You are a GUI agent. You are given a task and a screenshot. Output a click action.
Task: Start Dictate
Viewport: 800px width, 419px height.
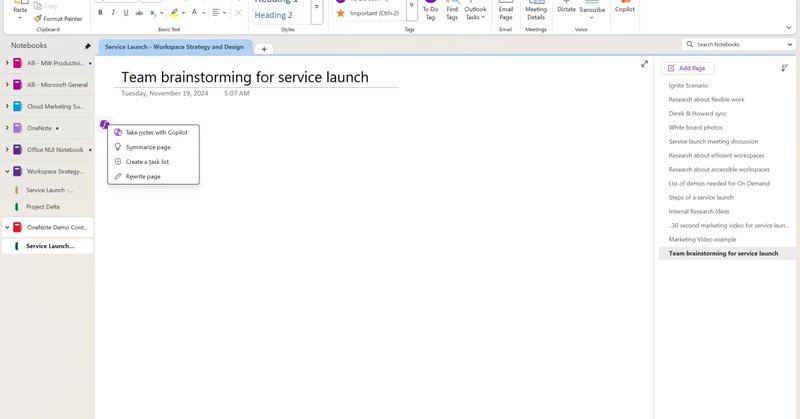point(566,7)
